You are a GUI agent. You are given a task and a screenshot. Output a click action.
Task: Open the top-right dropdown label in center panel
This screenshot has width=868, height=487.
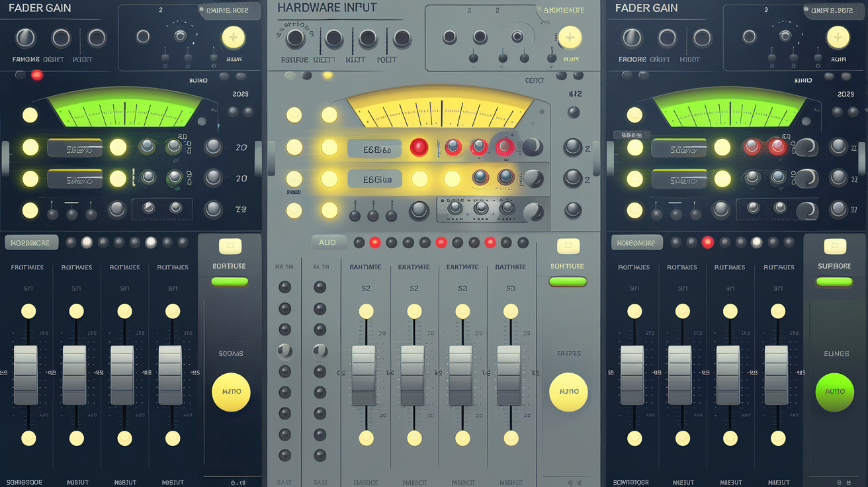(x=564, y=11)
